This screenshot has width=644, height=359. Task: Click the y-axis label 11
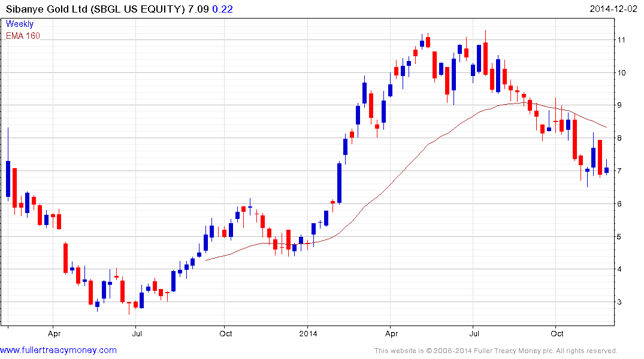(x=621, y=40)
